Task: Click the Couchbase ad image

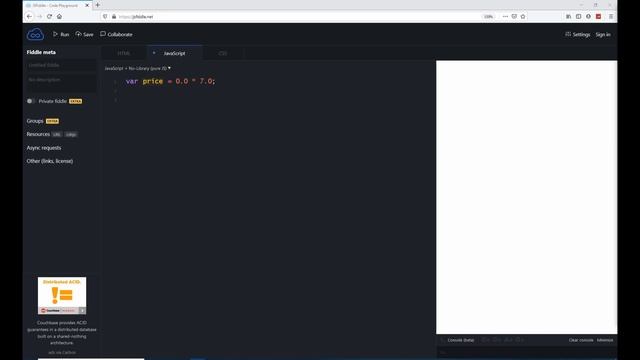Action: (62, 296)
